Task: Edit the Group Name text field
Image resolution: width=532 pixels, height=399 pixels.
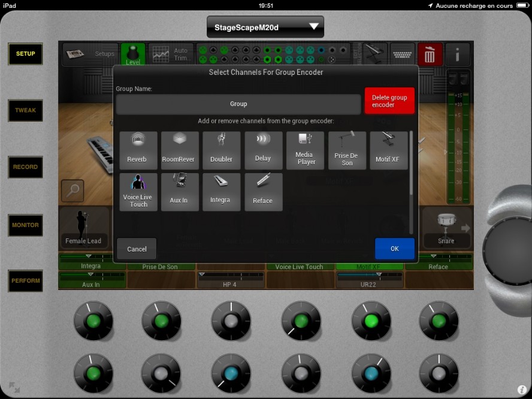Action: tap(238, 104)
